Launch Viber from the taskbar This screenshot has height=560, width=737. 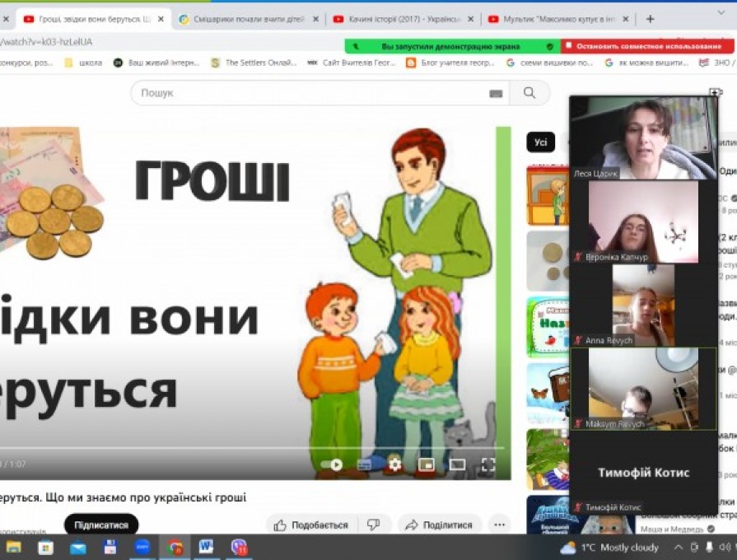(x=239, y=547)
